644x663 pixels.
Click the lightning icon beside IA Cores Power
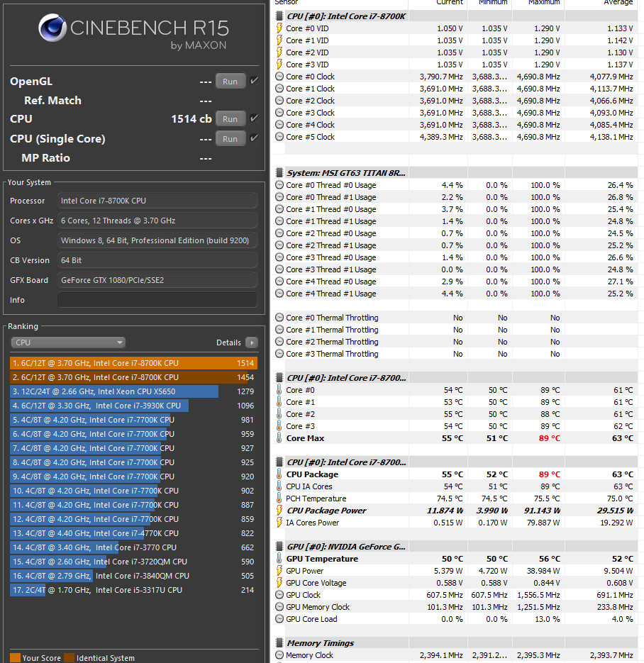[x=279, y=522]
